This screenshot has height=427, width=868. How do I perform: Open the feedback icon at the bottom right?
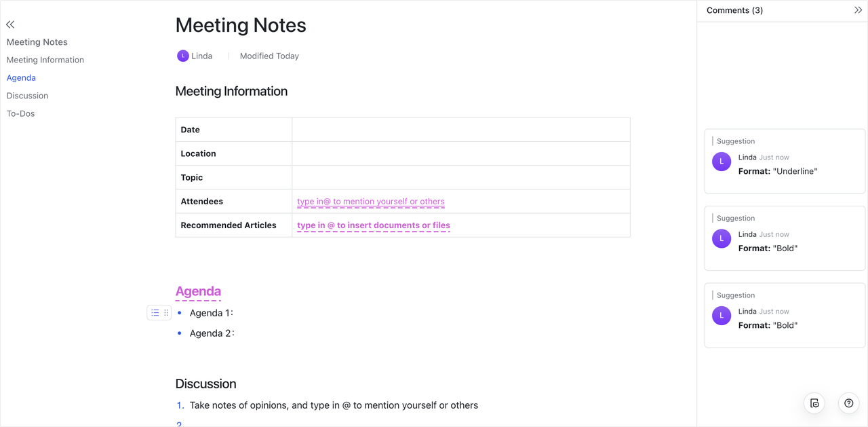[x=814, y=403]
